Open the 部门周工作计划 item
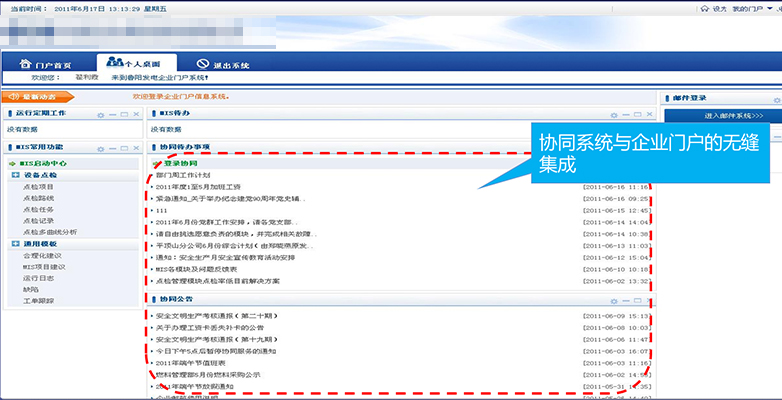 click(x=183, y=174)
